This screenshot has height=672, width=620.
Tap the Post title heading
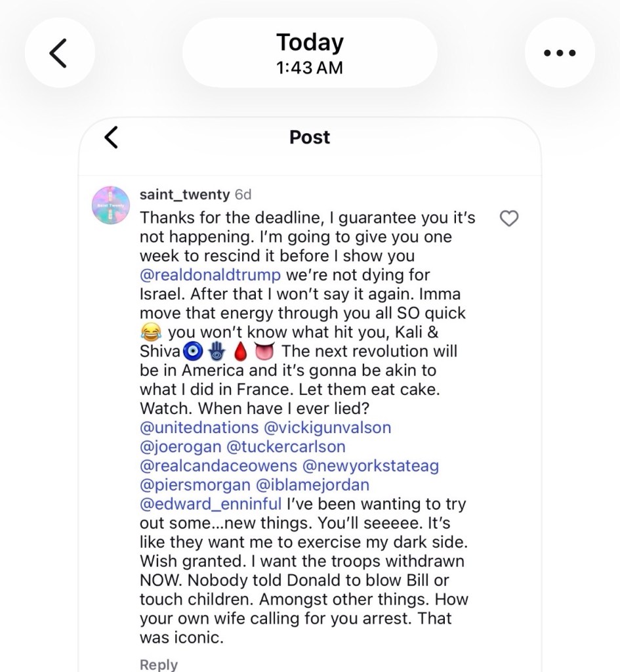click(310, 137)
